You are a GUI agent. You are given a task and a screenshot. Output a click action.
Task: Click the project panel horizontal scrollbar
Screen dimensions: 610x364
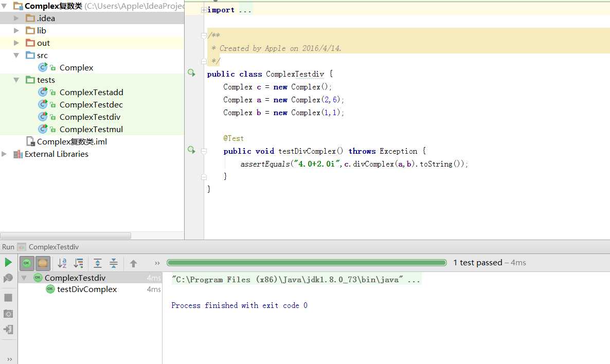pyautogui.click(x=66, y=235)
